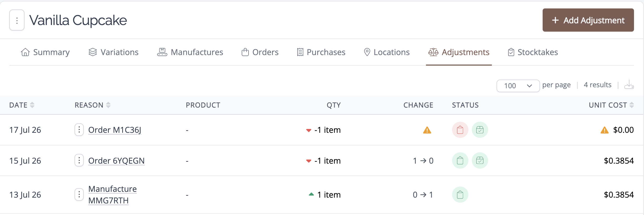Open row menu for Order 6YQEGN
The width and height of the screenshot is (644, 215).
pos(79,160)
